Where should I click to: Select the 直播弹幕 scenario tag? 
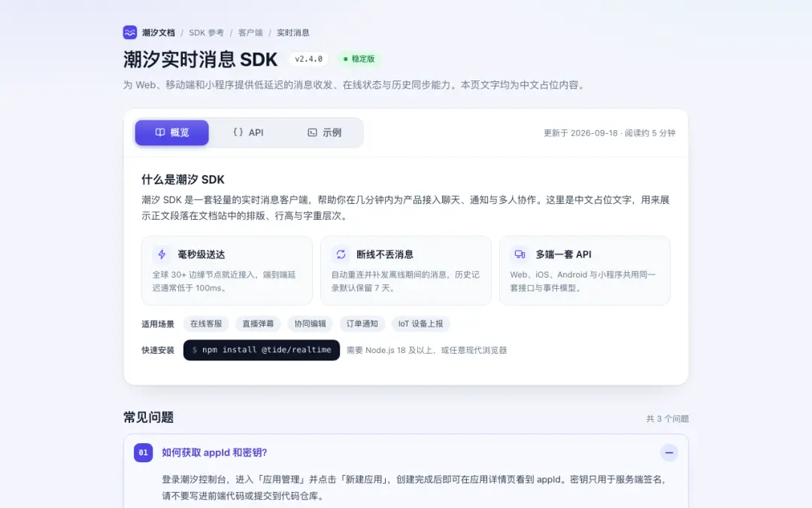click(258, 324)
